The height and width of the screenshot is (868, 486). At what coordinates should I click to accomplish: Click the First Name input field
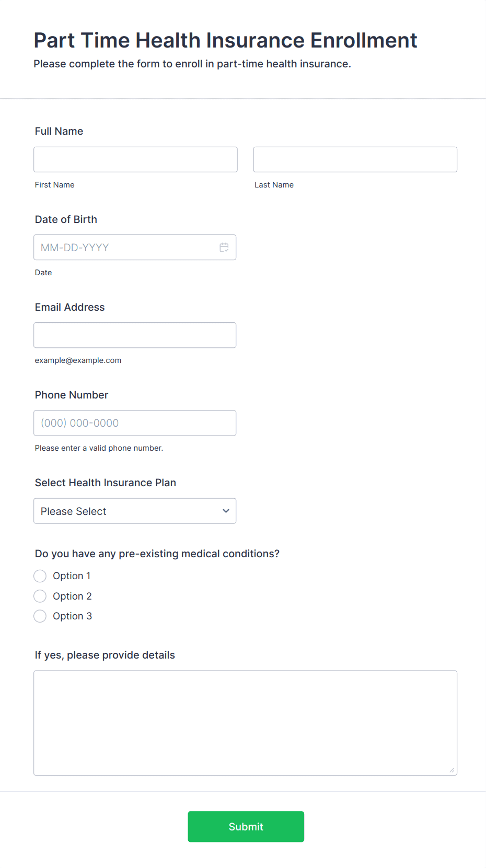135,159
